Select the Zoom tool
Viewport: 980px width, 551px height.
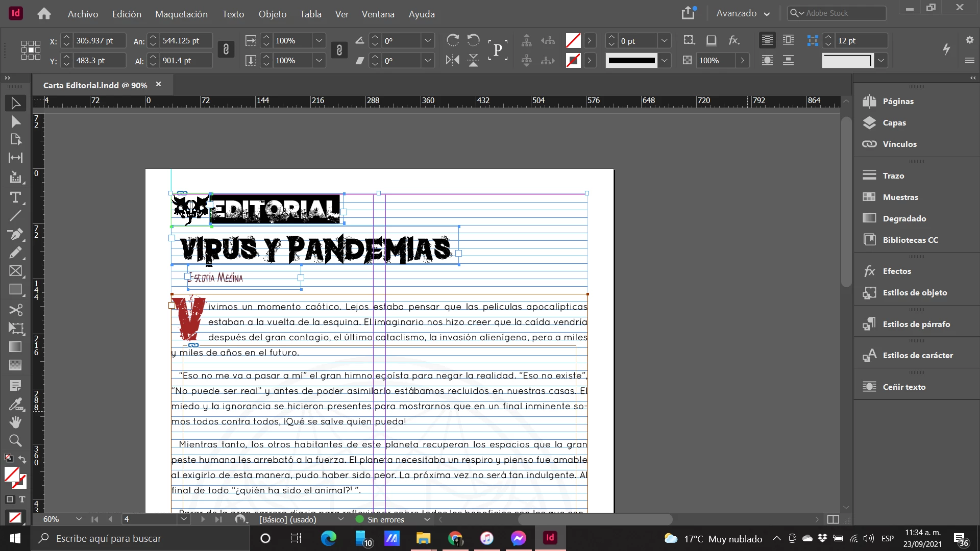pyautogui.click(x=15, y=440)
